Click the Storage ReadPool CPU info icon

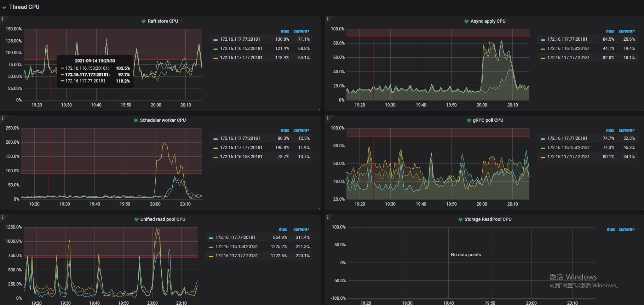pos(328,217)
